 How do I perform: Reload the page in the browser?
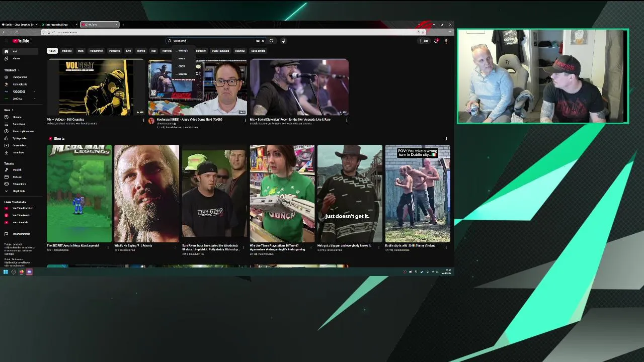click(17, 32)
